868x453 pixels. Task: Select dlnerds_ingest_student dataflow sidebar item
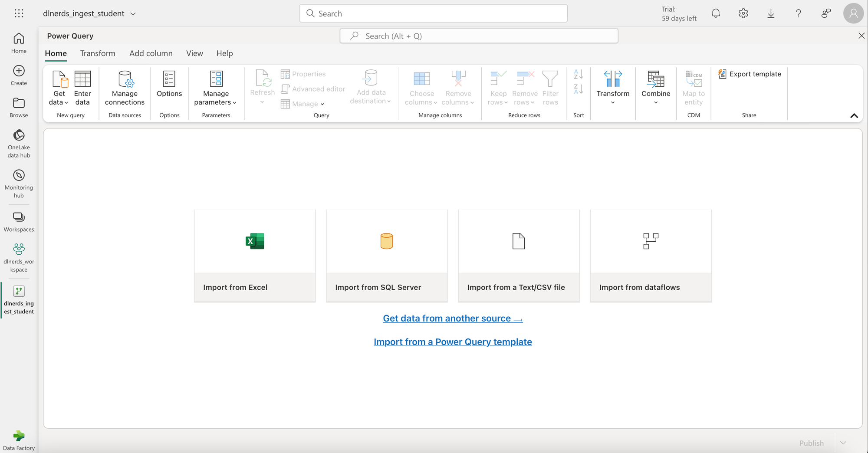pyautogui.click(x=19, y=300)
